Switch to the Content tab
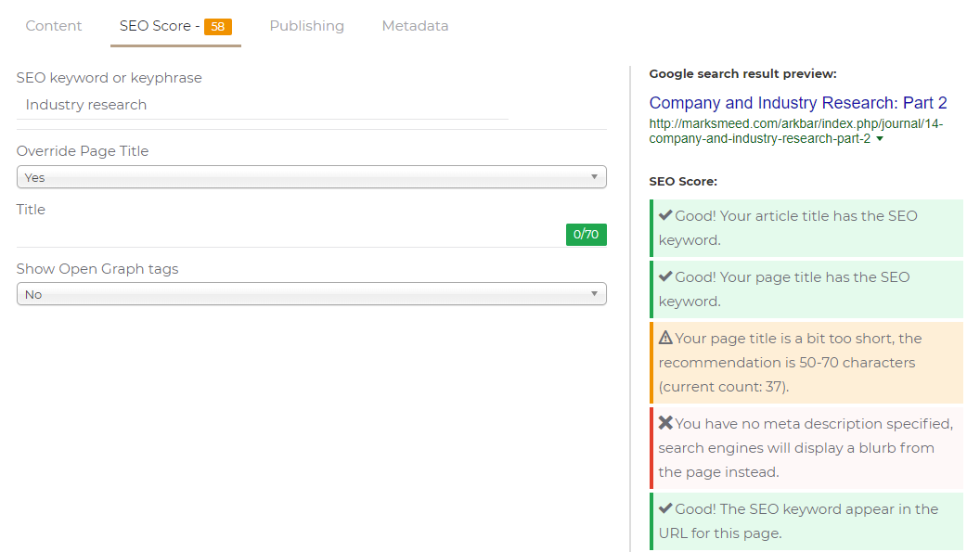Screen dimensions: 980x552 point(53,25)
